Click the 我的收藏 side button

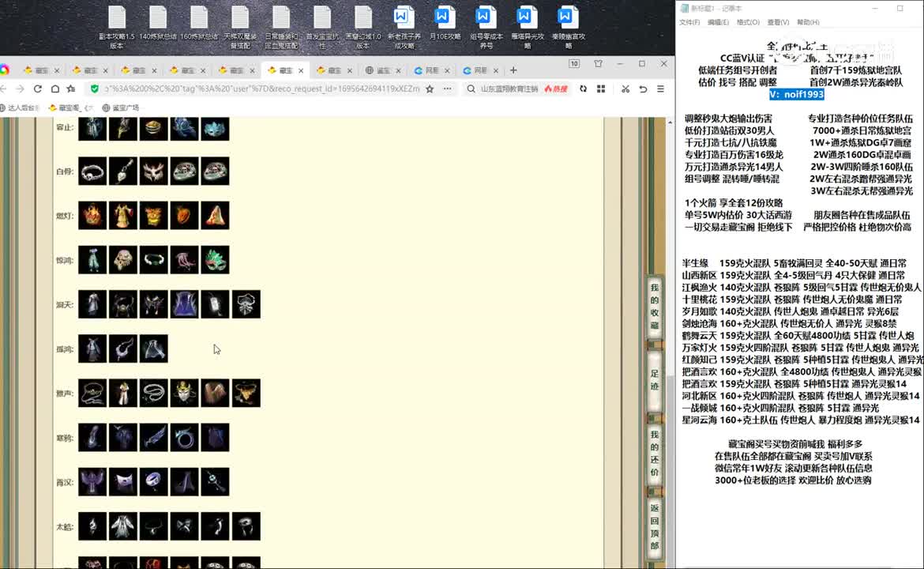[x=654, y=307]
